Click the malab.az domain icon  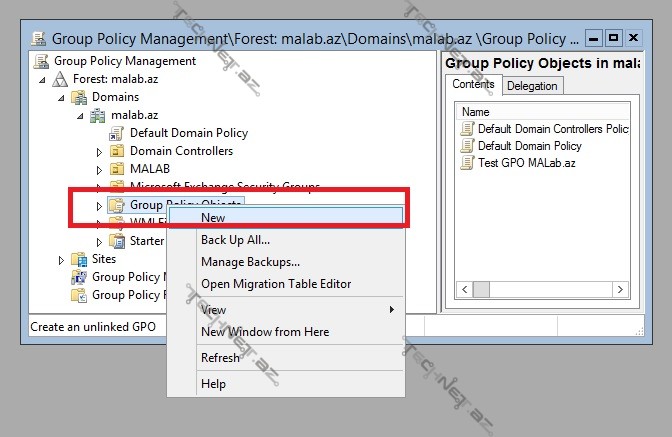(98, 115)
